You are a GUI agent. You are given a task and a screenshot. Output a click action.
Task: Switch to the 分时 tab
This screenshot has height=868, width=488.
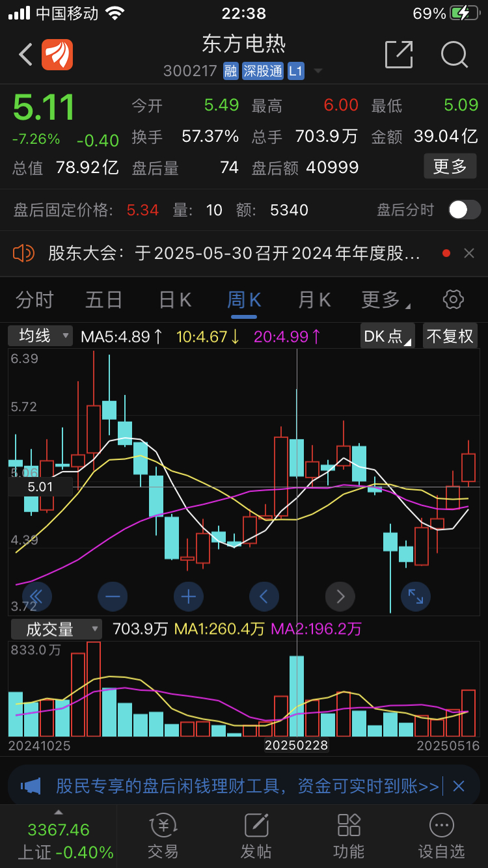pos(34,300)
